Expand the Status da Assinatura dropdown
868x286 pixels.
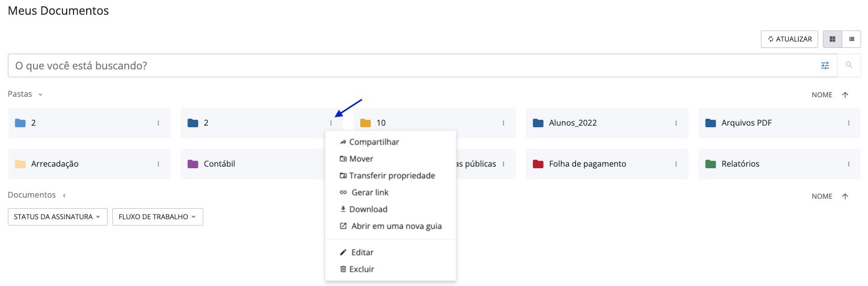[x=58, y=217]
